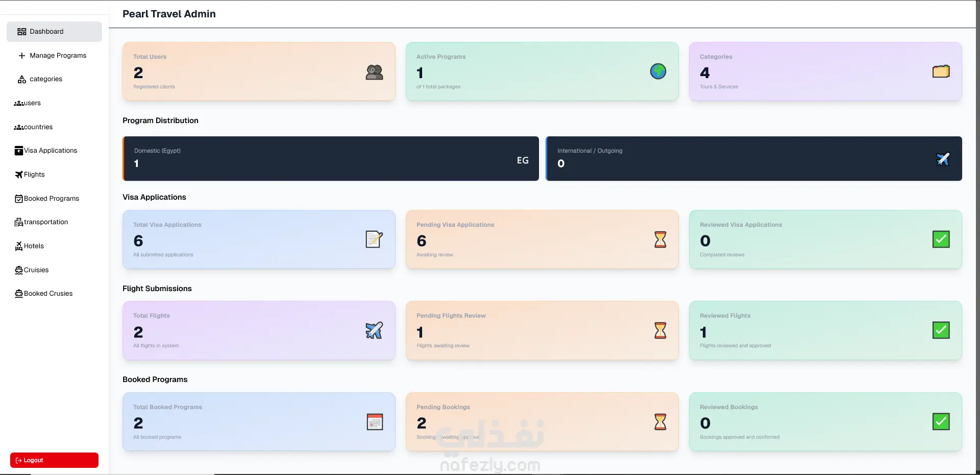Click the airplane icon beside Flights

coord(19,175)
